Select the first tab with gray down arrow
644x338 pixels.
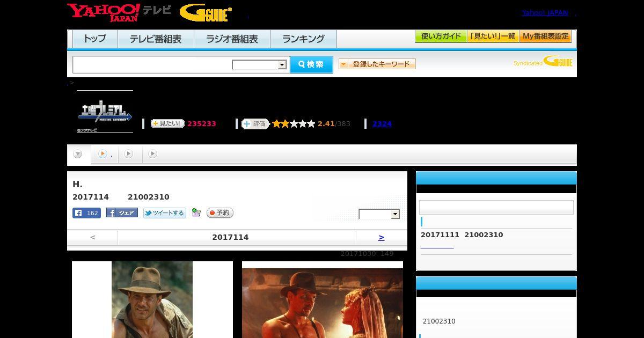[x=78, y=155]
